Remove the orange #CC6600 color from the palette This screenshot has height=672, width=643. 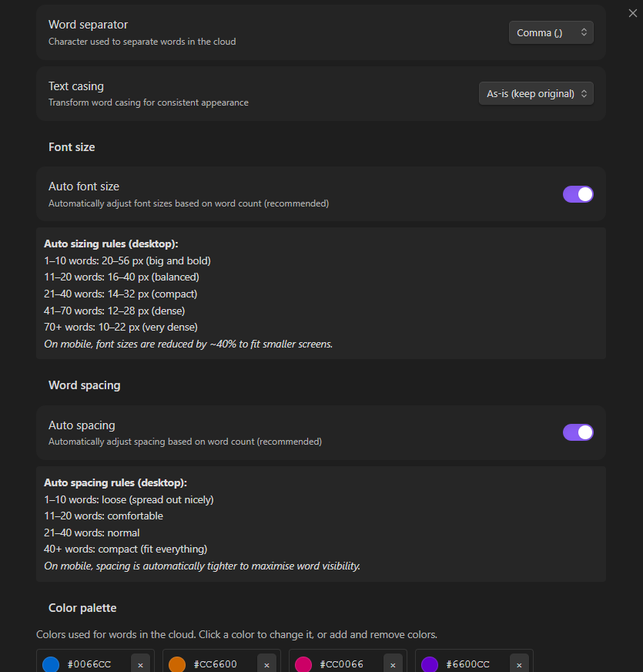coord(266,664)
